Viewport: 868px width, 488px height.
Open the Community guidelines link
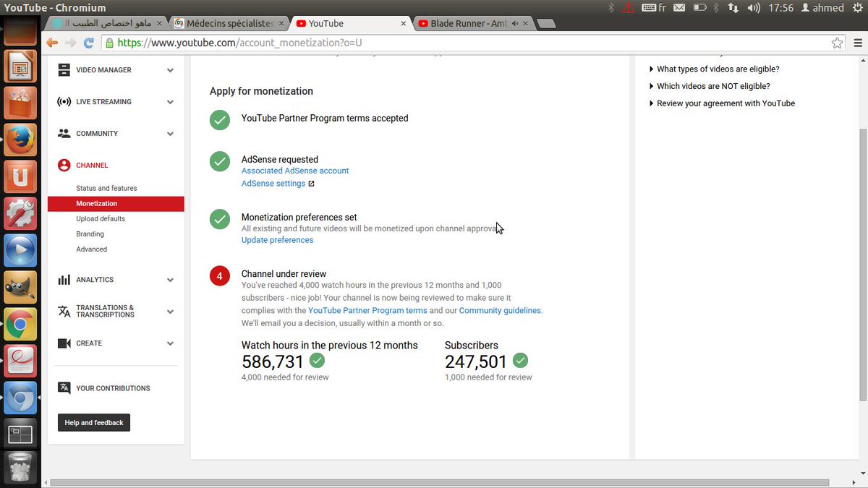[x=500, y=310]
